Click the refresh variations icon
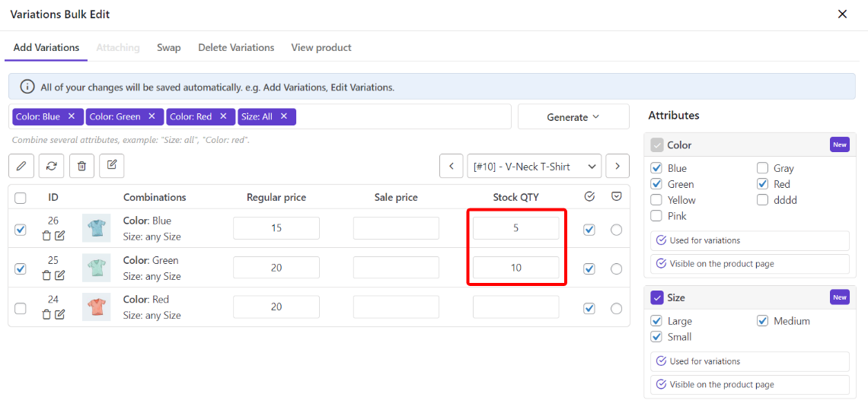The height and width of the screenshot is (413, 868). pos(51,166)
